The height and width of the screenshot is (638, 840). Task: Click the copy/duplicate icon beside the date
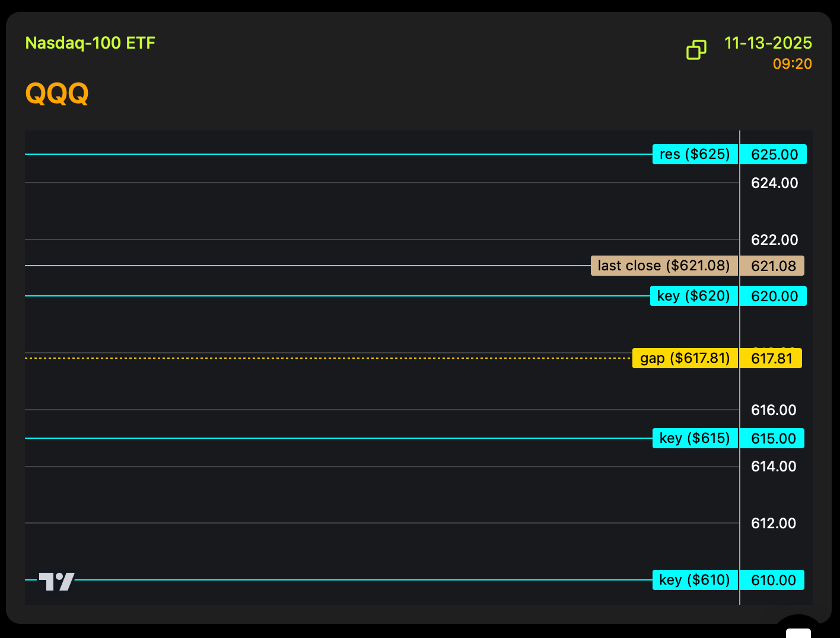pyautogui.click(x=696, y=50)
